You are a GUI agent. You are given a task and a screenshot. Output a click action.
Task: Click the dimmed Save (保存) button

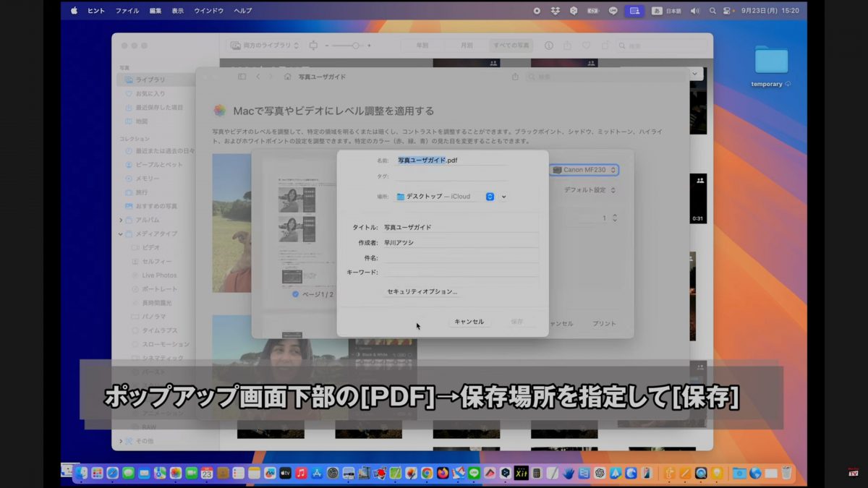pos(516,322)
